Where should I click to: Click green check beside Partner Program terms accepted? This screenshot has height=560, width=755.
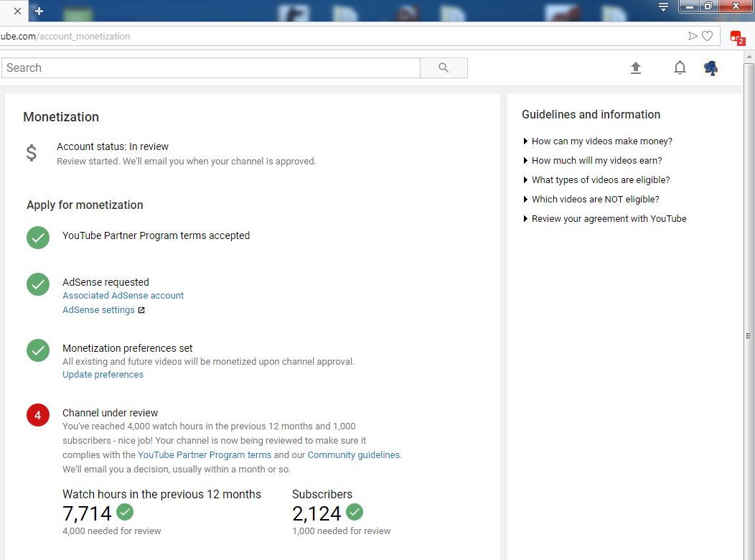click(38, 238)
